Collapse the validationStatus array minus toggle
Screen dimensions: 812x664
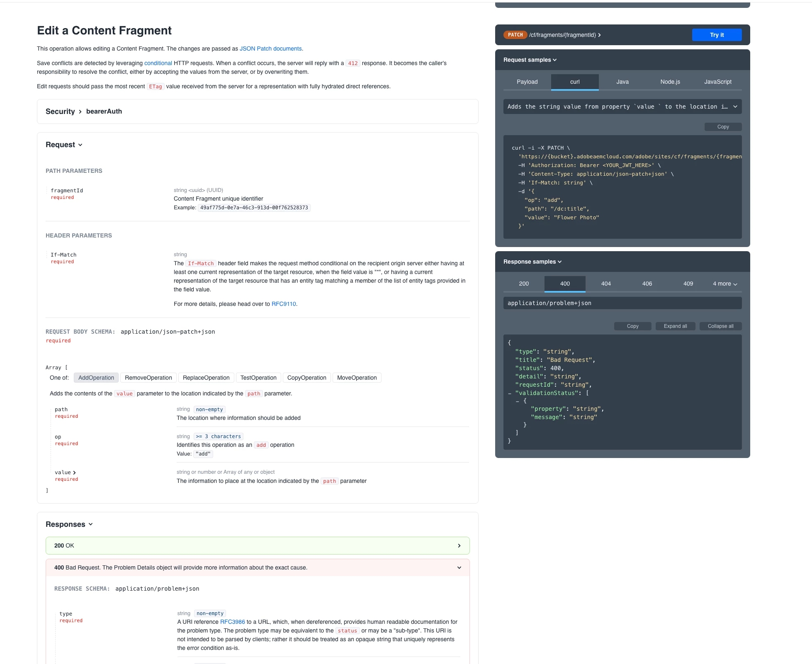pyautogui.click(x=510, y=393)
